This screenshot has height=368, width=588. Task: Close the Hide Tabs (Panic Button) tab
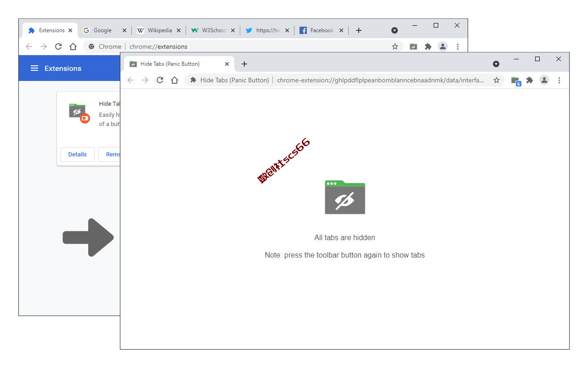click(227, 64)
